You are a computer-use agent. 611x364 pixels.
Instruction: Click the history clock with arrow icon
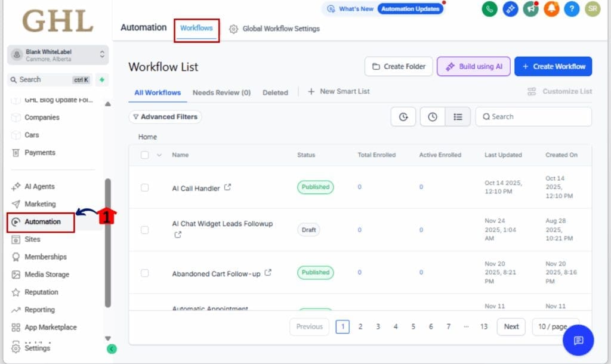pyautogui.click(x=403, y=117)
